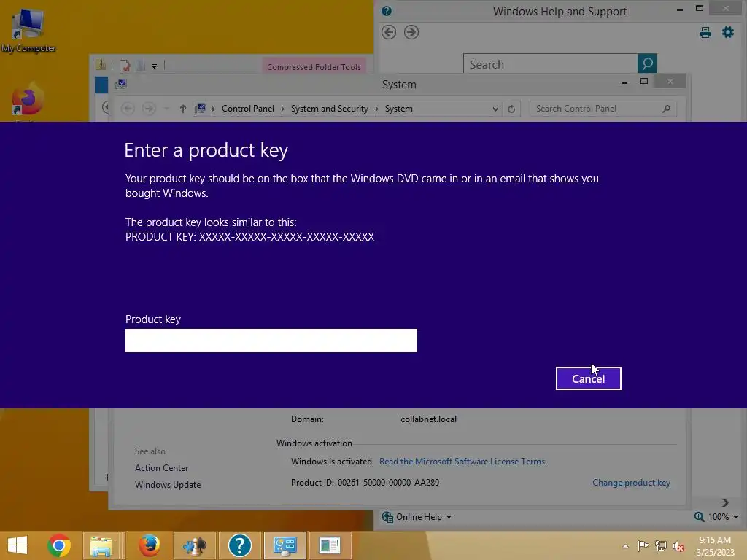Read the Microsoft Software License Terms
Image resolution: width=747 pixels, height=560 pixels.
click(462, 462)
